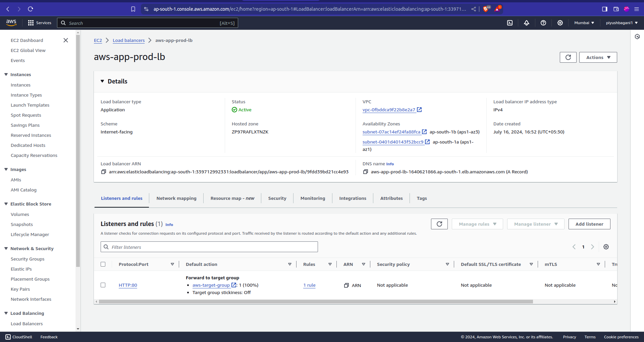Copy the HTTP:80 listener ARN
This screenshot has height=342, width=644.
coord(346,285)
